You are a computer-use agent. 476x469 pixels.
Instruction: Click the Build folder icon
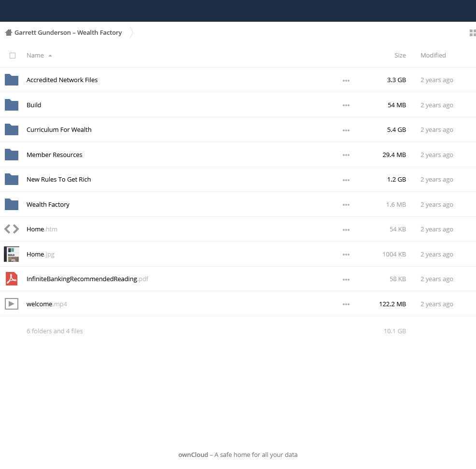12,105
